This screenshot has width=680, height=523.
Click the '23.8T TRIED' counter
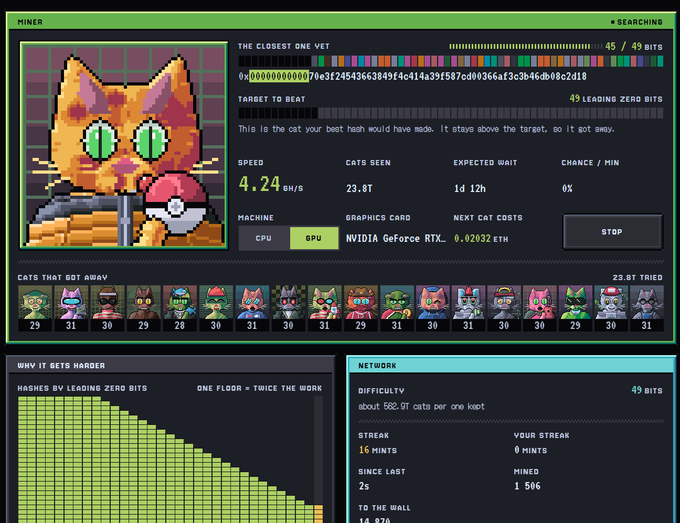(x=638, y=278)
